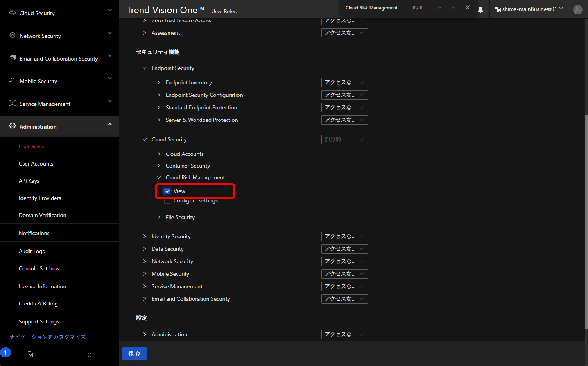588x366 pixels.
Task: Expand the Container Security node
Action: click(x=159, y=166)
